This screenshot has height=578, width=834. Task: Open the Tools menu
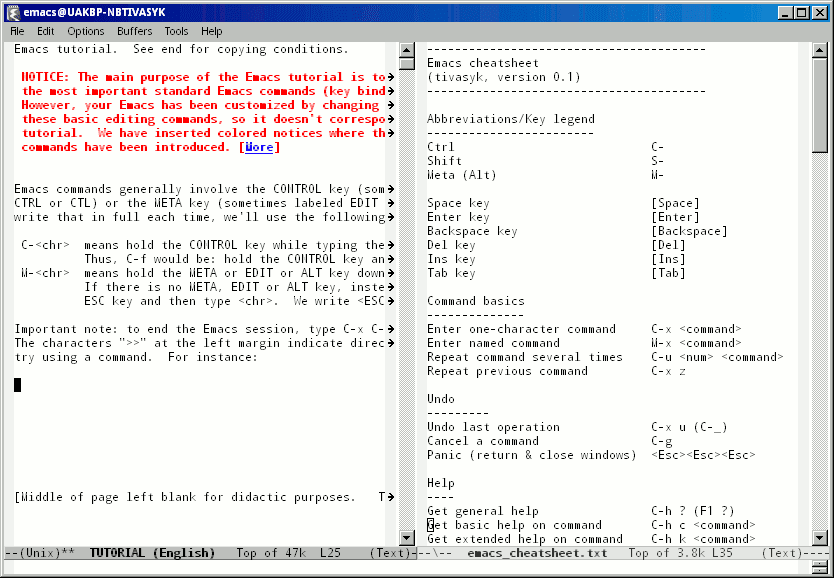point(176,31)
